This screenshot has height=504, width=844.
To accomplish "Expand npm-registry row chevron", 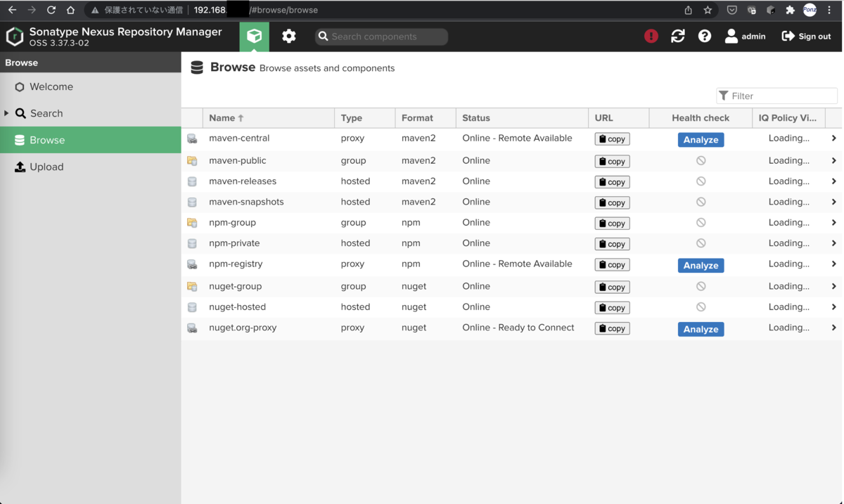I will click(833, 264).
